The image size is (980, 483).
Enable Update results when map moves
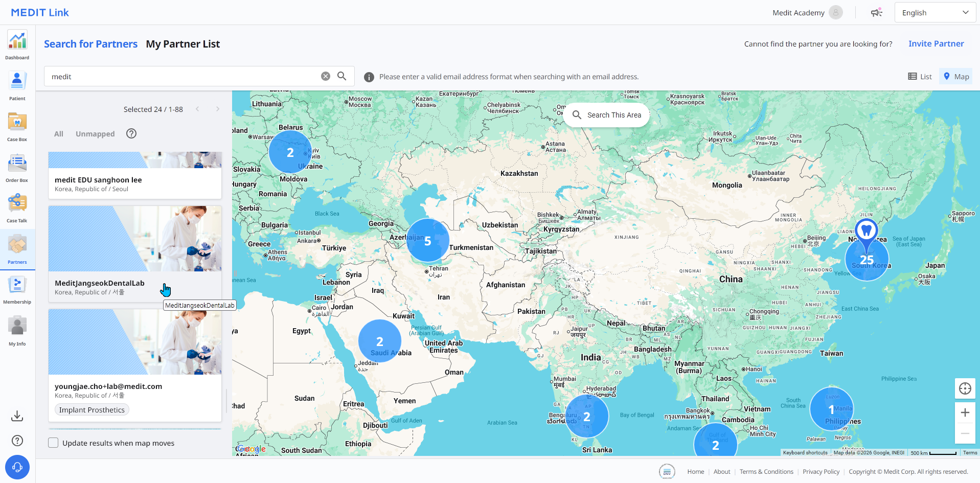[x=53, y=443]
